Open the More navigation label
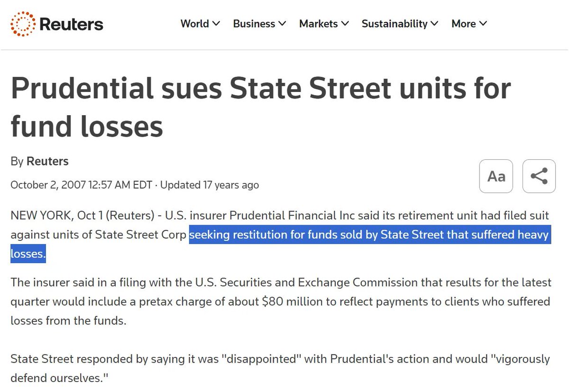569x392 pixels. [x=463, y=24]
